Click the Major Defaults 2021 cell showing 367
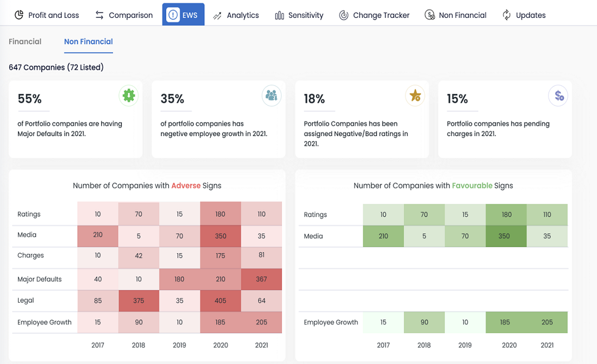 tap(261, 279)
